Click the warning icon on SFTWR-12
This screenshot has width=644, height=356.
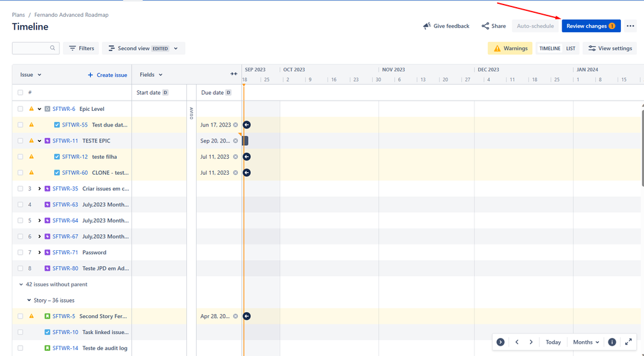(x=32, y=157)
